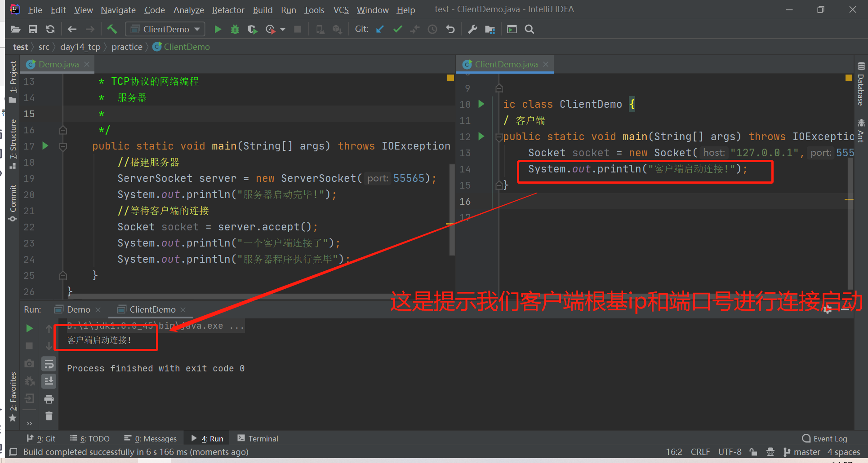Viewport: 868px width, 463px height.
Task: Open Settings wrench icon
Action: [472, 30]
